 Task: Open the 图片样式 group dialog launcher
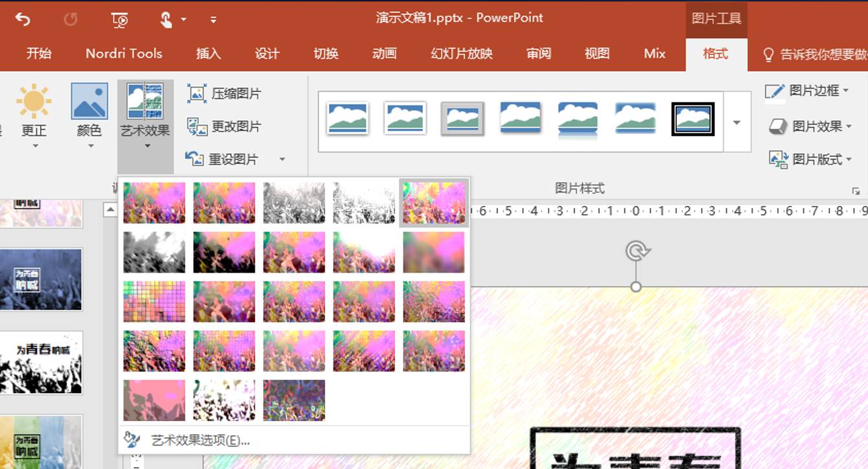(856, 191)
